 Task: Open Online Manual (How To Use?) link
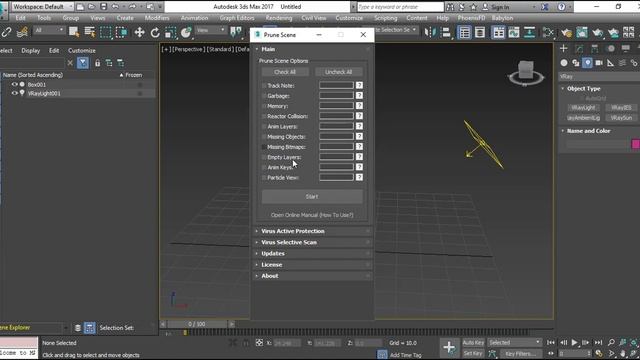point(312,215)
